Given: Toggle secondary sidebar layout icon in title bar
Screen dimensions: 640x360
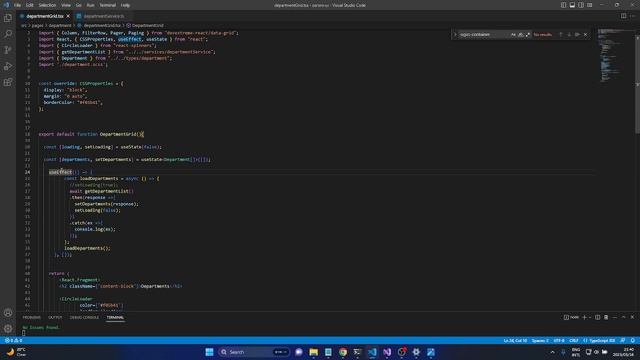Looking at the screenshot, I should (581, 5).
